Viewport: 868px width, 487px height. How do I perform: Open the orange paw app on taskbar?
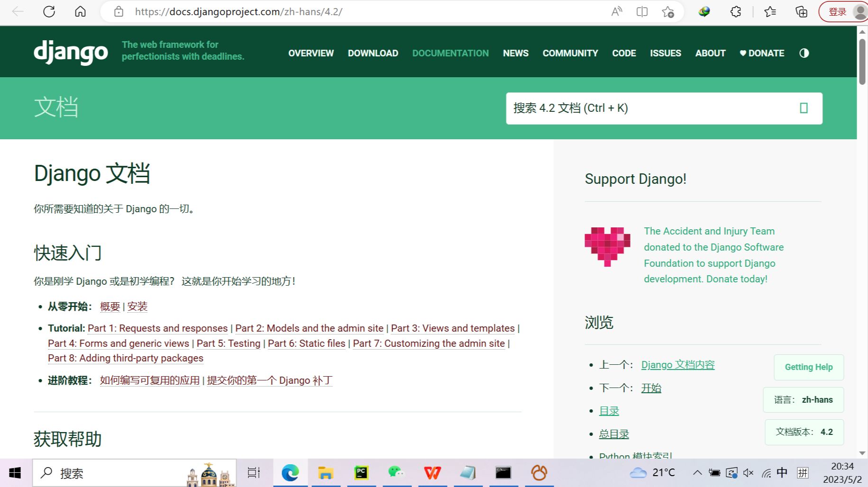point(539,473)
